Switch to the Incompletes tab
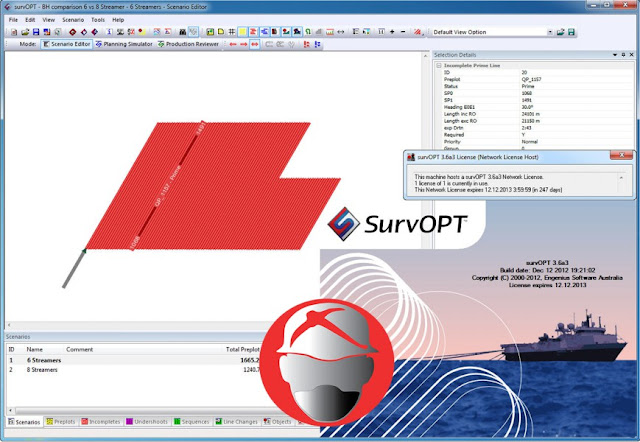 point(101,422)
